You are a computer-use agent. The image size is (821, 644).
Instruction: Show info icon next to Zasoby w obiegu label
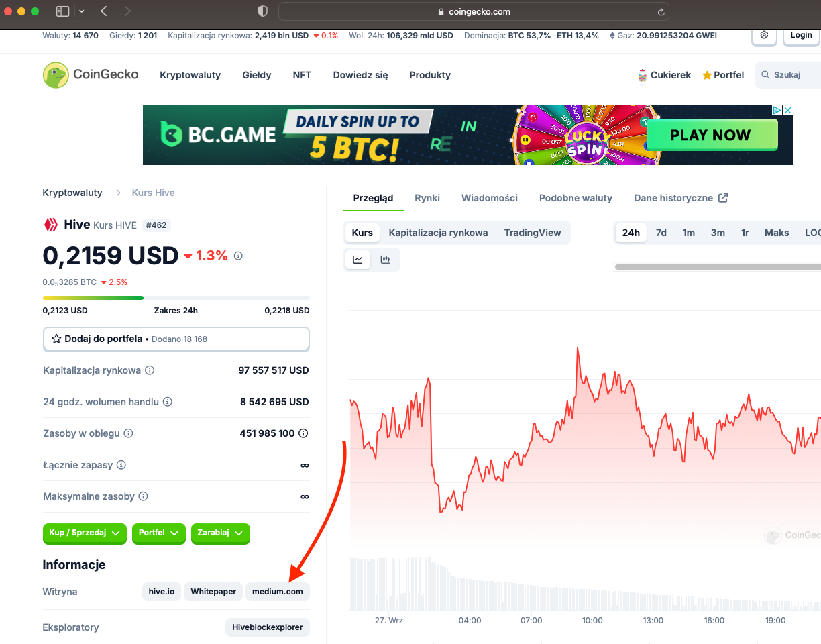tap(128, 433)
